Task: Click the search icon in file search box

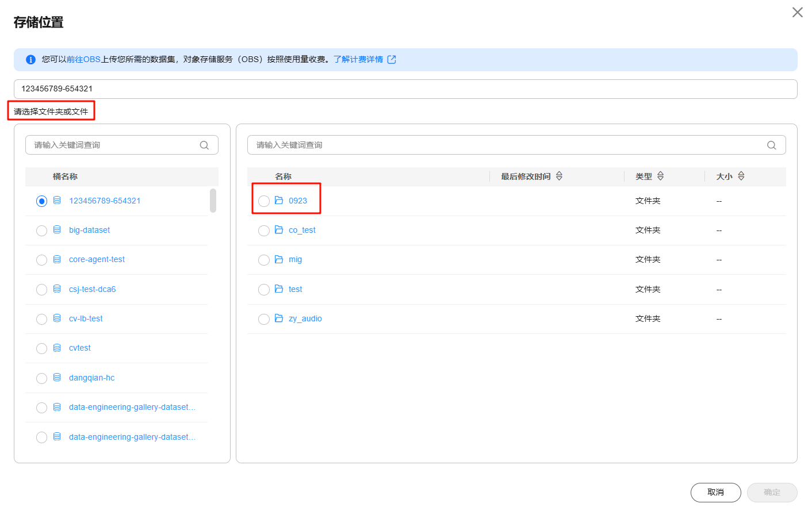Action: coord(771,145)
